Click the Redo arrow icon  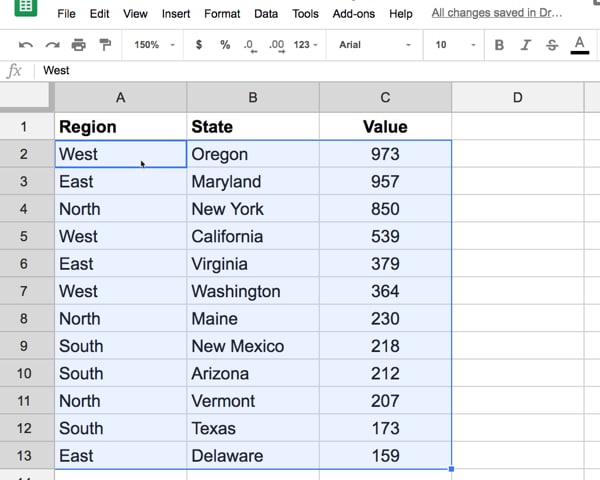[52, 45]
